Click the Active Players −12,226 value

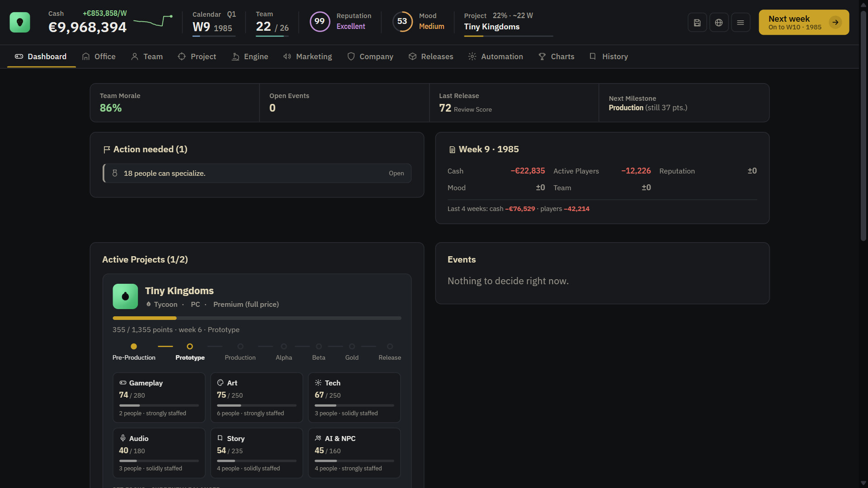tap(636, 171)
